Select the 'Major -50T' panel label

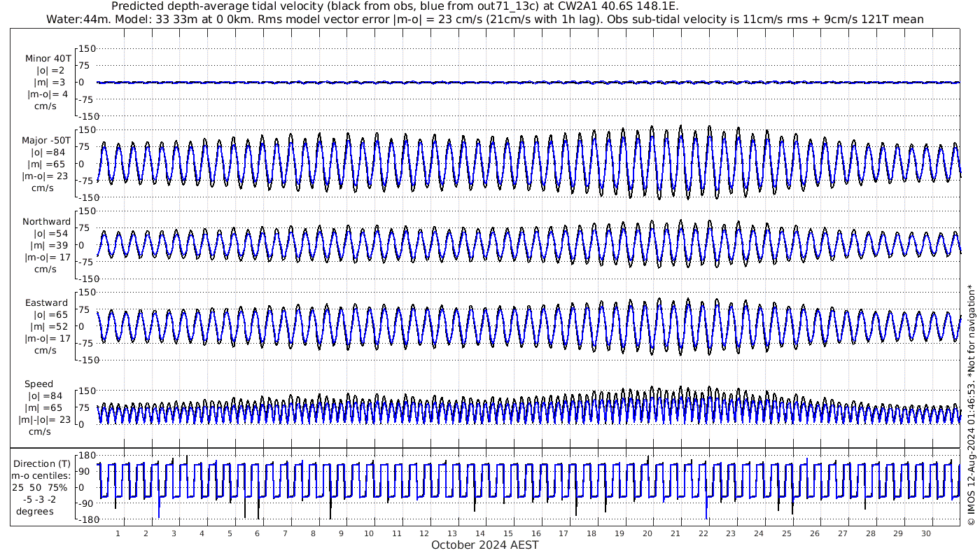coord(46,140)
